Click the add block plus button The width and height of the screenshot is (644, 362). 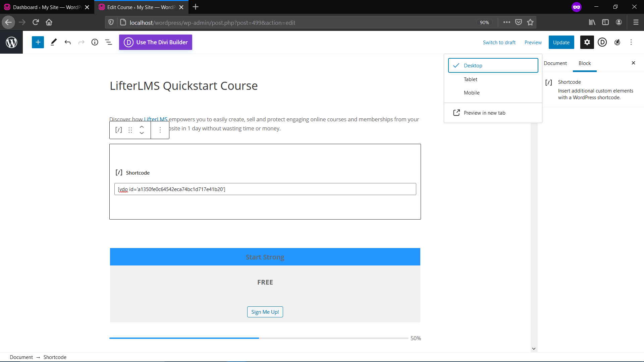pyautogui.click(x=38, y=42)
